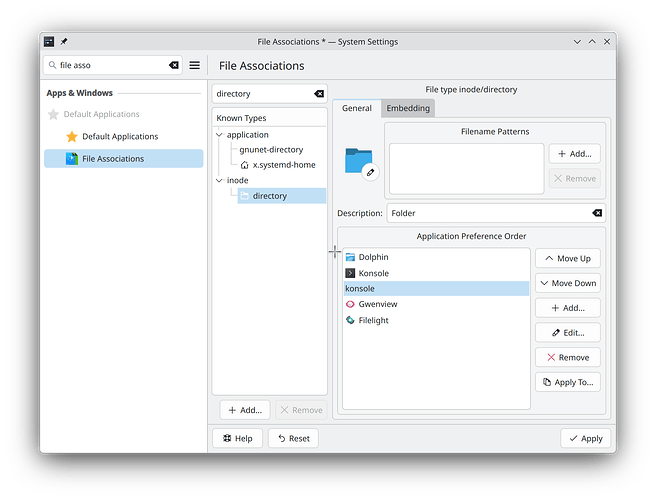Click the folder icon edit pencil button
Viewport: 655px width, 500px height.
click(370, 173)
